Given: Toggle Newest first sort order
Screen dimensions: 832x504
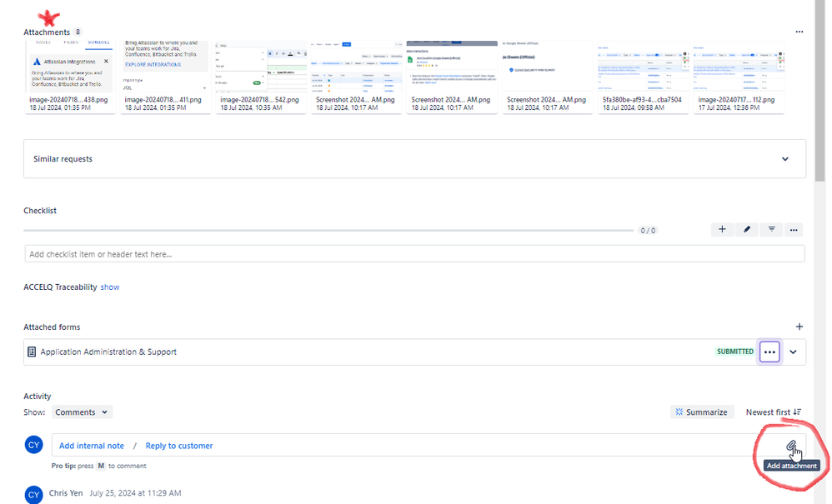Looking at the screenshot, I should (773, 412).
